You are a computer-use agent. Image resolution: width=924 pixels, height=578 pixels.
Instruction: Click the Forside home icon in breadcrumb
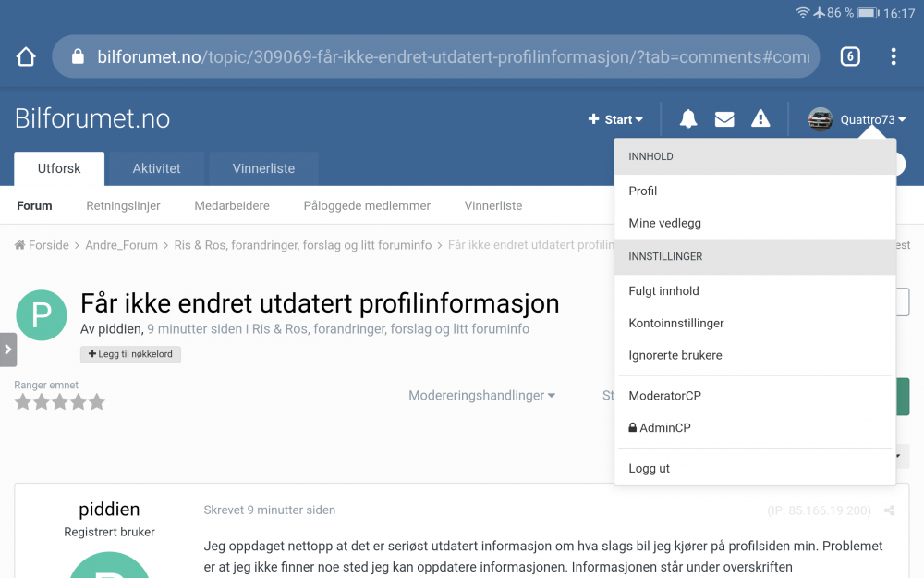[x=20, y=244]
